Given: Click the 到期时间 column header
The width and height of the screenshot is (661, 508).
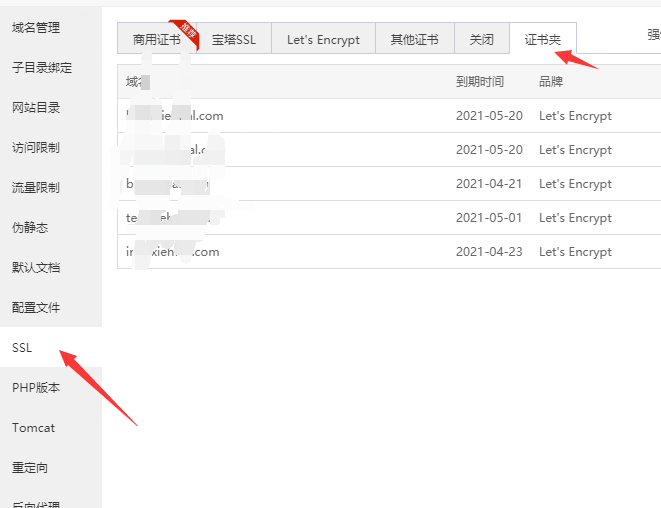Looking at the screenshot, I should pos(480,81).
